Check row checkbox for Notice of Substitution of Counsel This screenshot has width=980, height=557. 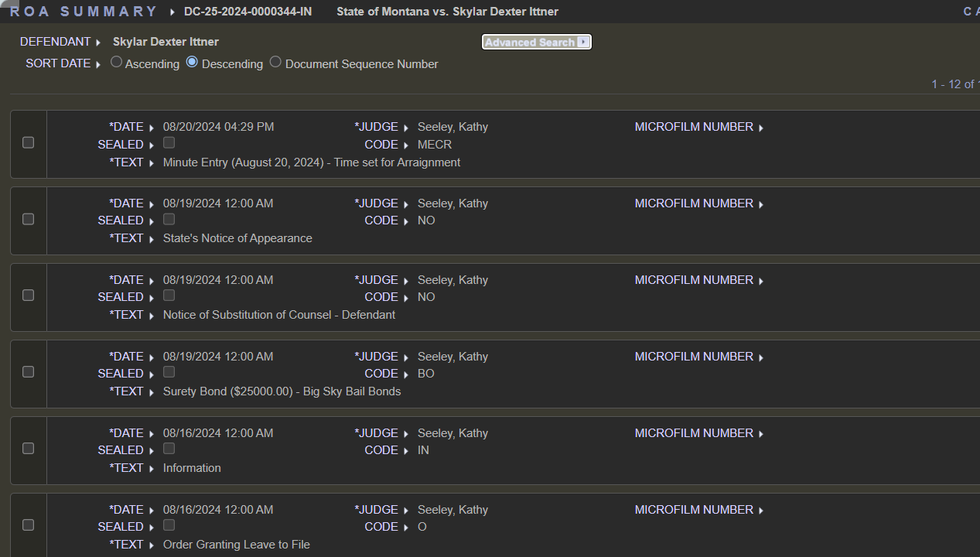pyautogui.click(x=29, y=295)
